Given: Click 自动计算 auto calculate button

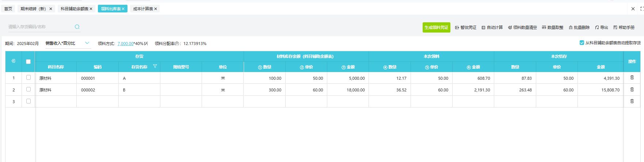Looking at the screenshot, I should click(x=492, y=27).
